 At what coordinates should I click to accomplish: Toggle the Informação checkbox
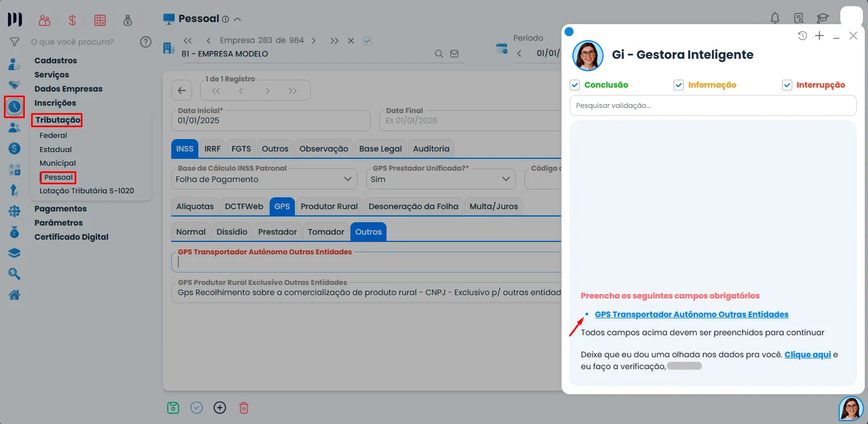coord(679,85)
